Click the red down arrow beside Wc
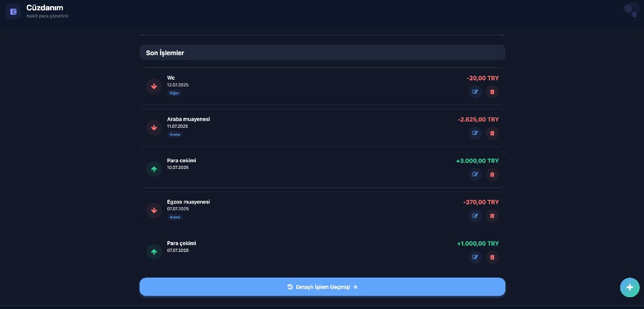 (154, 87)
